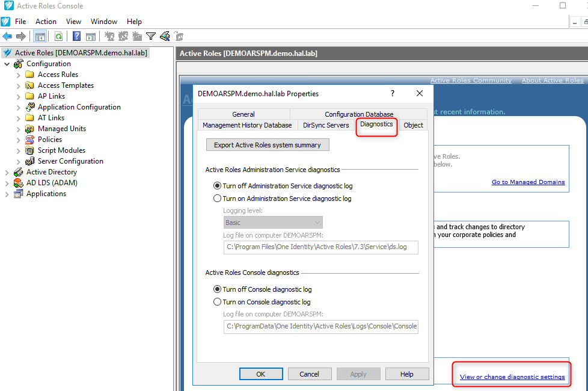Click the Configuration node icon
The height and width of the screenshot is (391, 588).
(19, 64)
